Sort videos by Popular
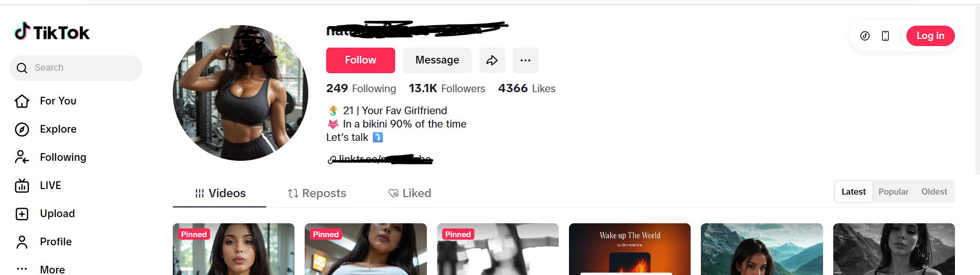The width and height of the screenshot is (980, 275). (x=893, y=192)
